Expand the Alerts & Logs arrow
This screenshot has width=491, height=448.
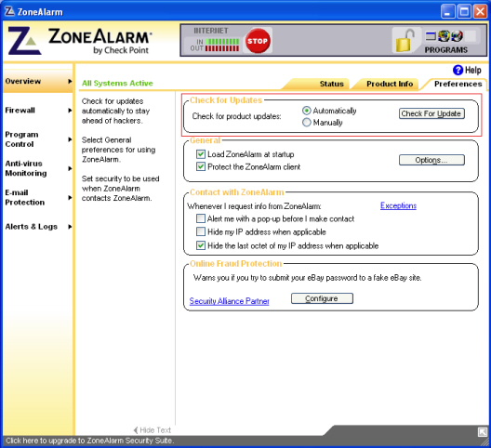pos(70,227)
